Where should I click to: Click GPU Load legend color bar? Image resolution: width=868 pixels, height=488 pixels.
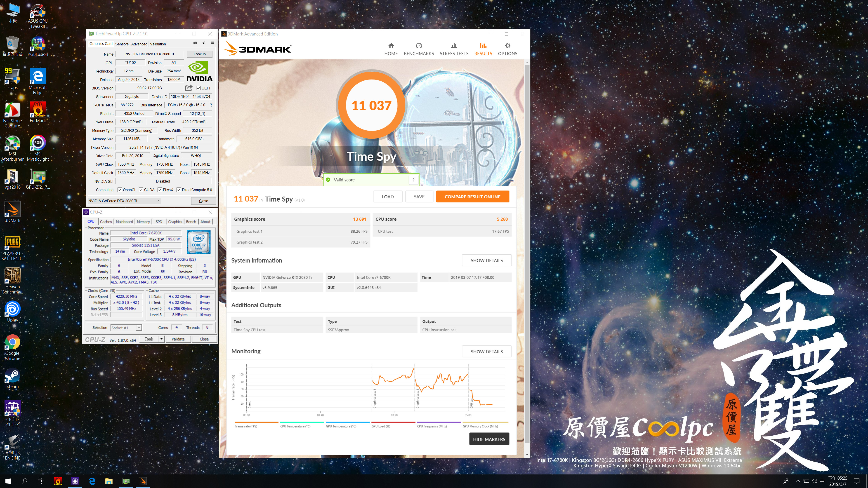393,422
